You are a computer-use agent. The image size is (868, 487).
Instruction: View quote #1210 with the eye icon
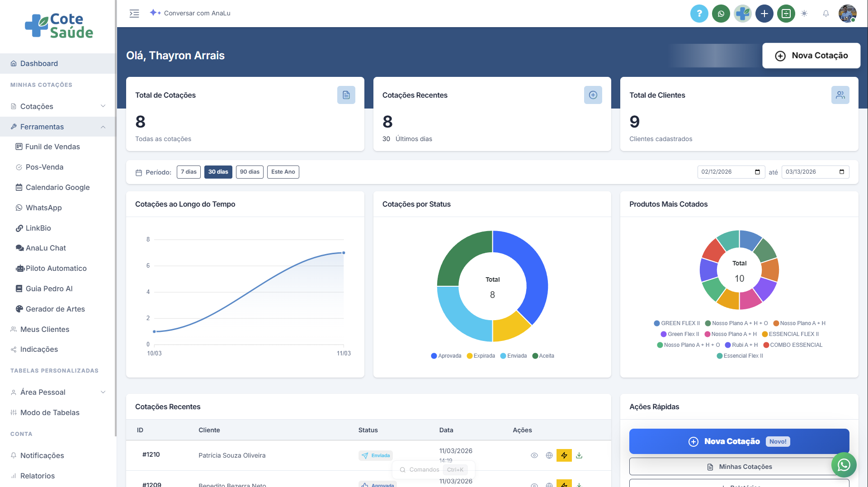534,455
